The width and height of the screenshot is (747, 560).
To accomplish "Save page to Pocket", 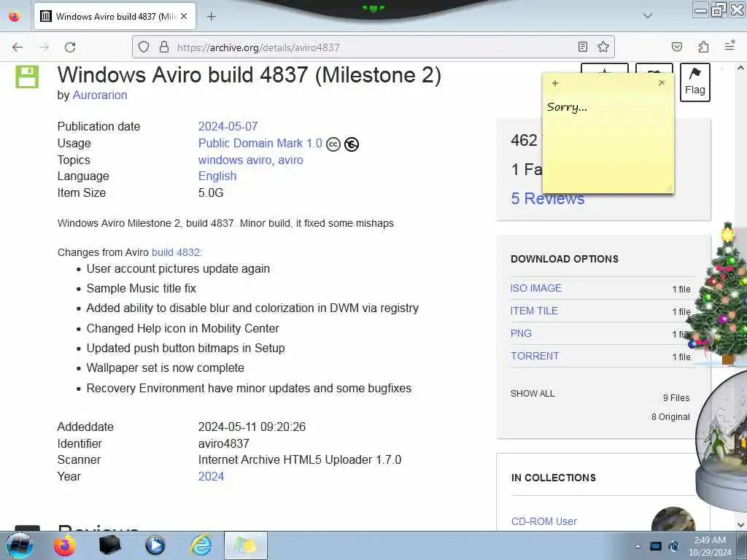I will (676, 47).
